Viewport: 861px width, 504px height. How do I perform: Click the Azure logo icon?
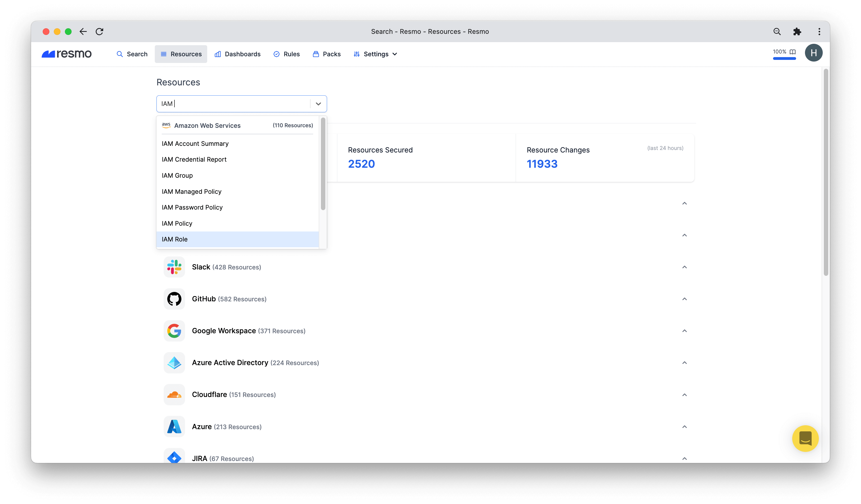point(174,426)
